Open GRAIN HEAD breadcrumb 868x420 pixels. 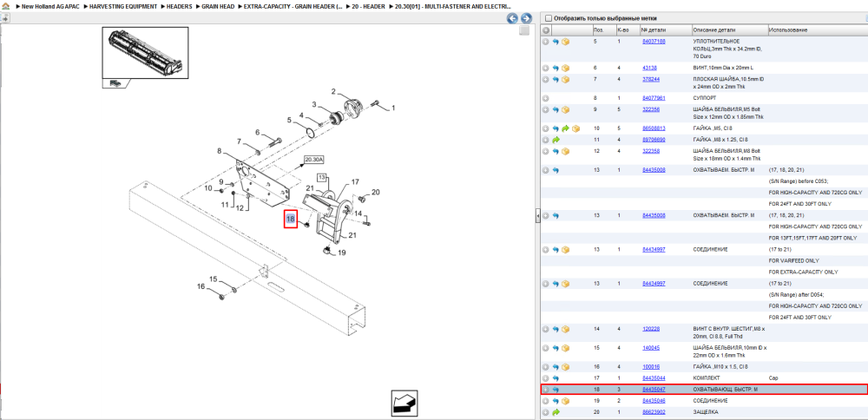218,6
